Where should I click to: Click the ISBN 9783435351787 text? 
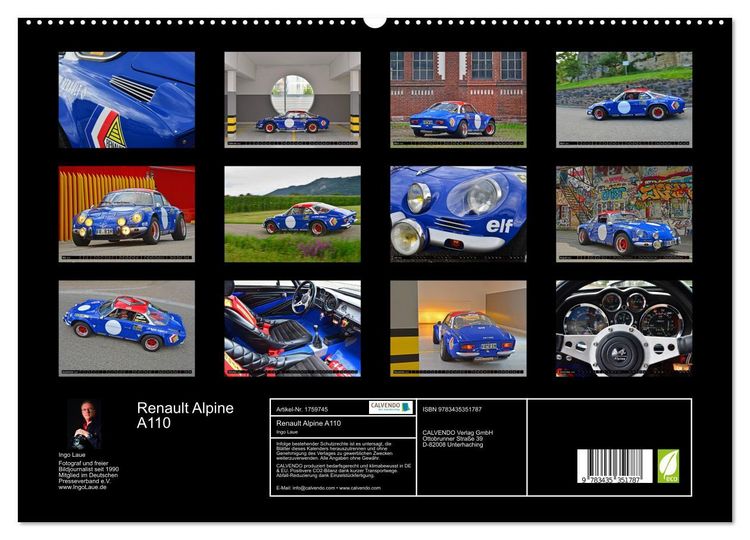[x=452, y=409]
